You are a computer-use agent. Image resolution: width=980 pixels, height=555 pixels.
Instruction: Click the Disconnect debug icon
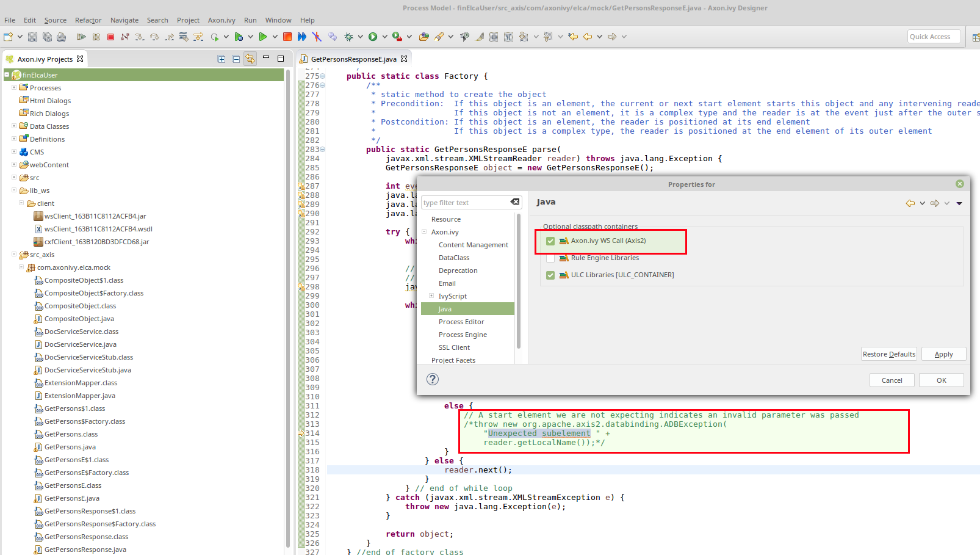(x=125, y=37)
